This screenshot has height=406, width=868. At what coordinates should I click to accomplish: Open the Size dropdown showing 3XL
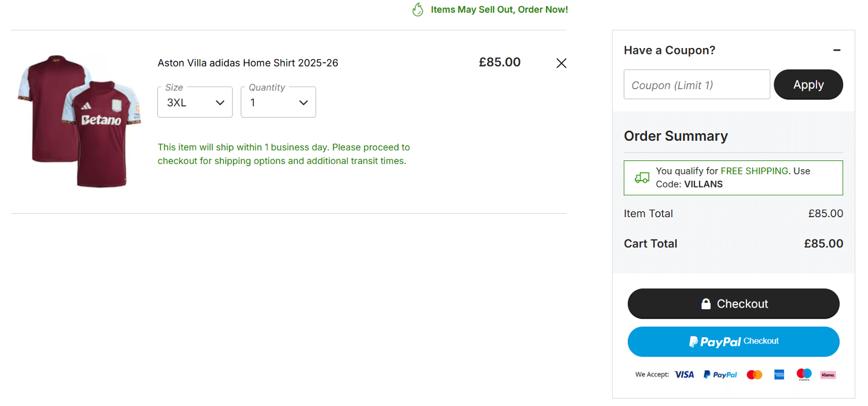click(194, 102)
